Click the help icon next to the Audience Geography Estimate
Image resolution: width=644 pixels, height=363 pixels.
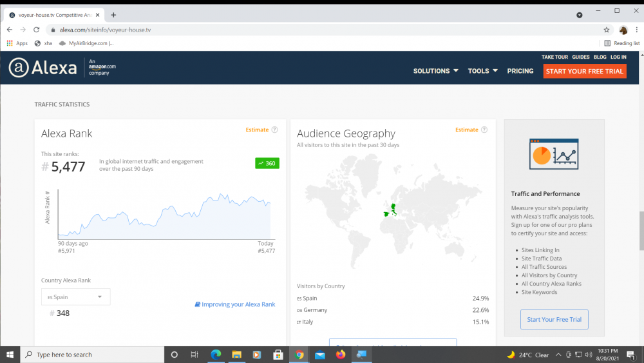point(484,130)
